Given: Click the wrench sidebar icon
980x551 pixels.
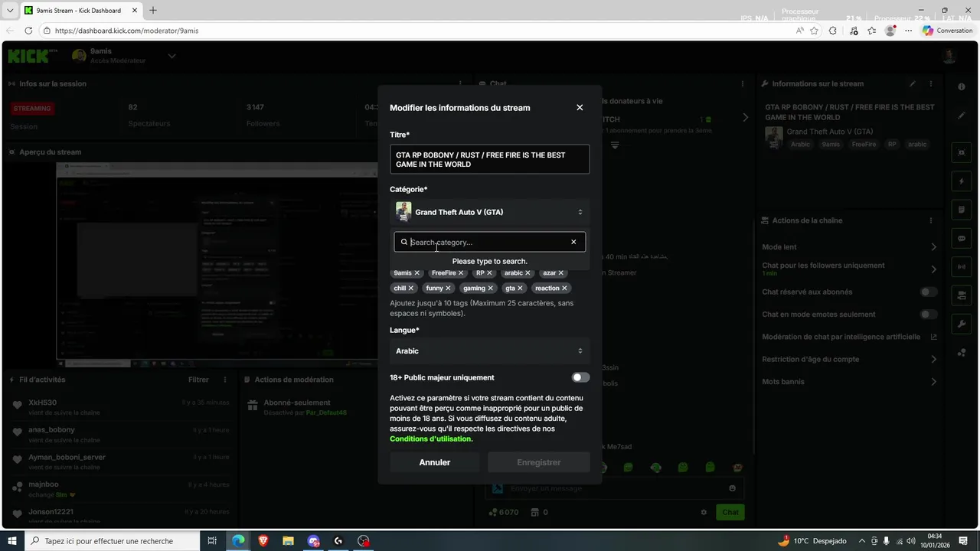Looking at the screenshot, I should 962,324.
